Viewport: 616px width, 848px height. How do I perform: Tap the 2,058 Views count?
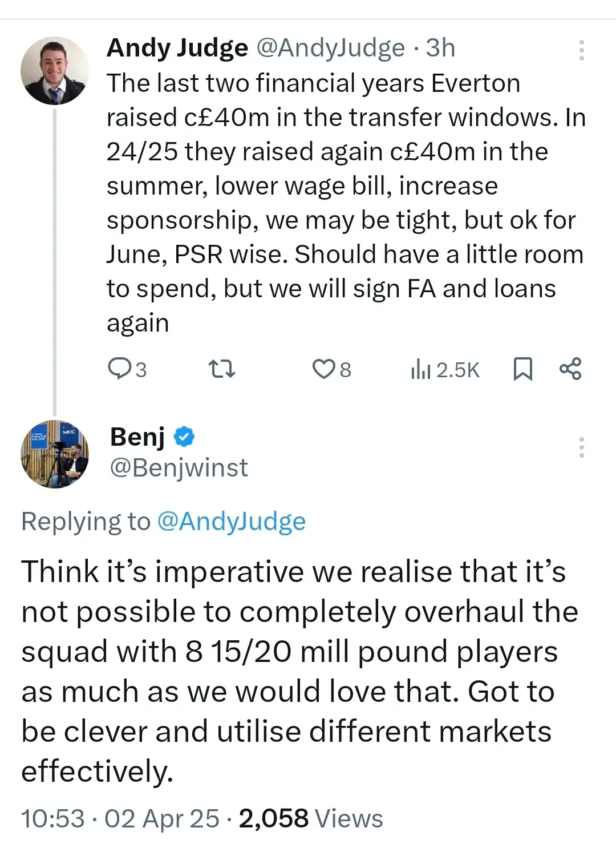point(311,818)
